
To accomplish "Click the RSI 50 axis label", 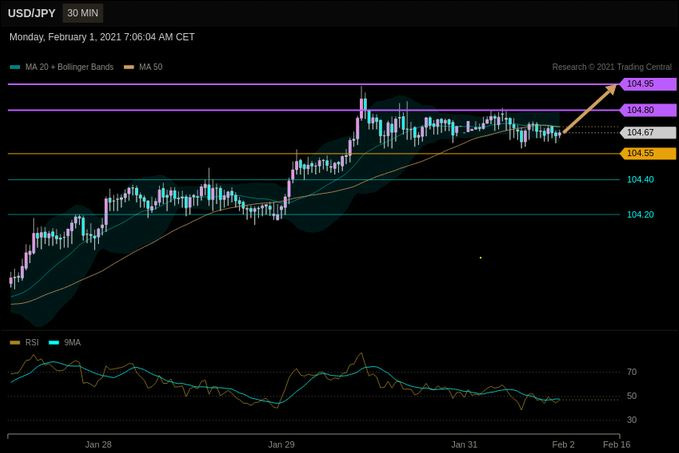I will 632,396.
